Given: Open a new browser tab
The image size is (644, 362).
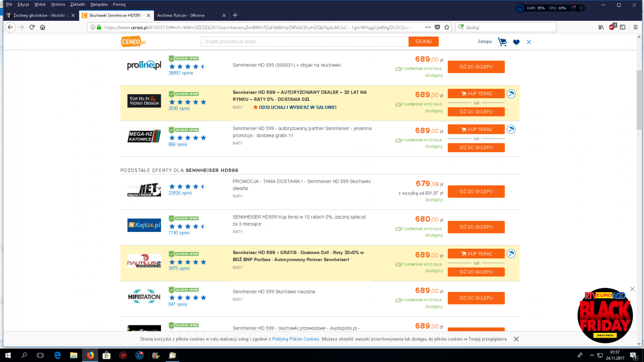Looking at the screenshot, I should 235,15.
